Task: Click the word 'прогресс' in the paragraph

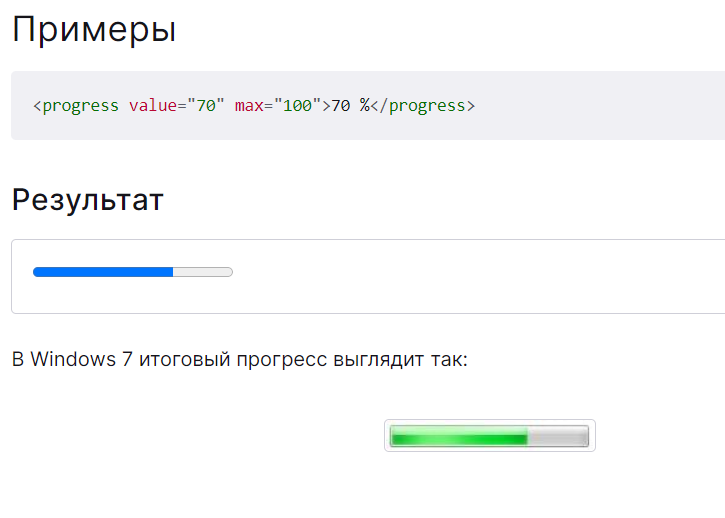Action: pos(273,359)
